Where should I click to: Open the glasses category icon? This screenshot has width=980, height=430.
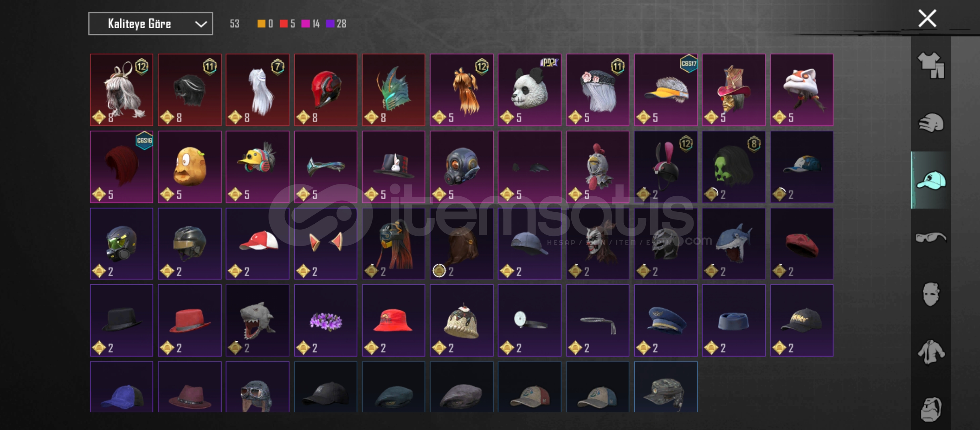931,238
